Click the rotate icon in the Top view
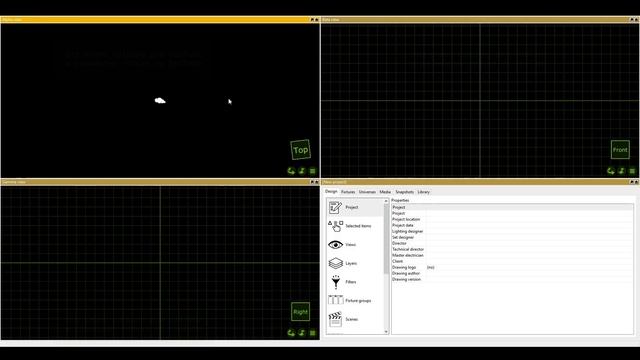Screen dimensions: 640x360 point(291,171)
